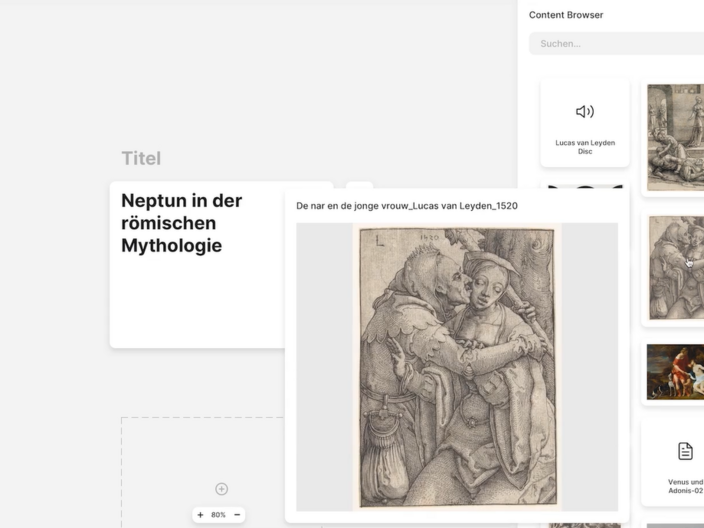
Task: Select the Lucas van Leyden Disc label
Action: (585, 147)
